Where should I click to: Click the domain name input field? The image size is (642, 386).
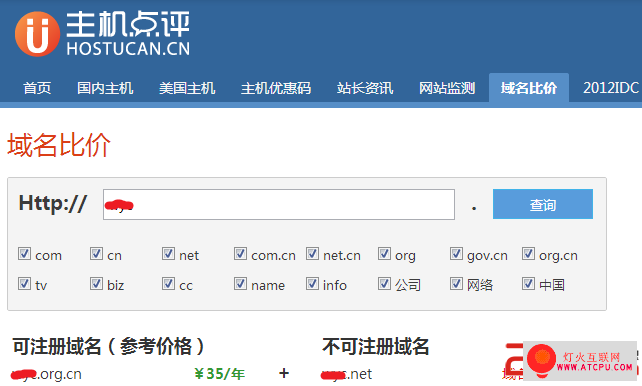279,204
